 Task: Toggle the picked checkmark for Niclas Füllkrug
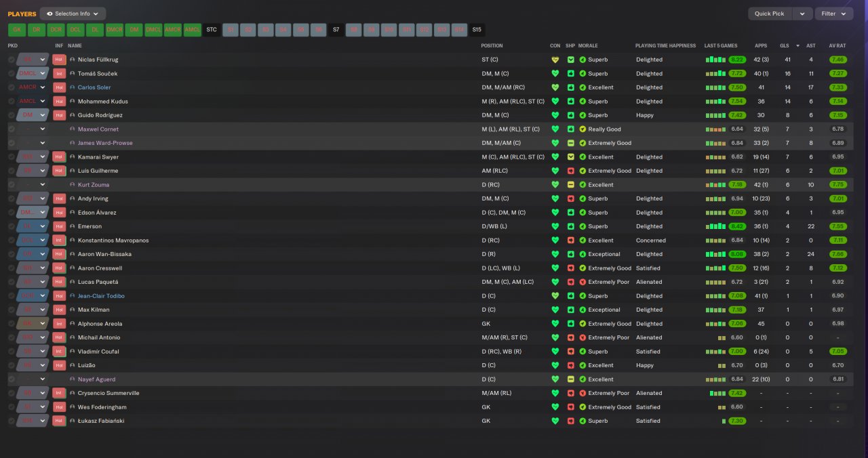pyautogui.click(x=12, y=60)
